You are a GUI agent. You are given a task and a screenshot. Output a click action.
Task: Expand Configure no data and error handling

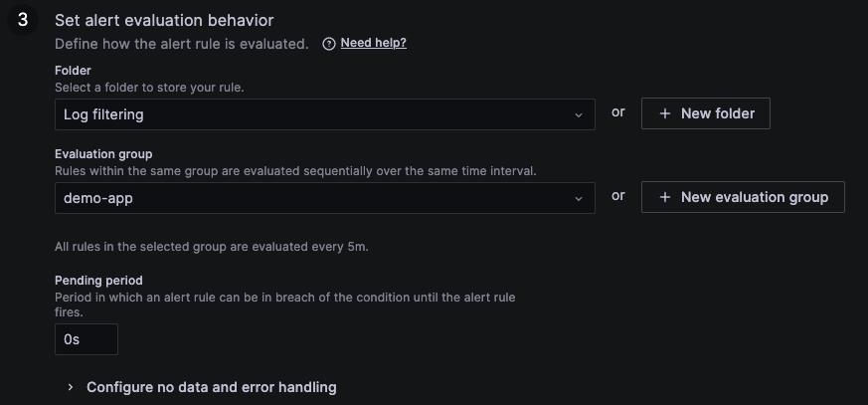click(x=211, y=387)
